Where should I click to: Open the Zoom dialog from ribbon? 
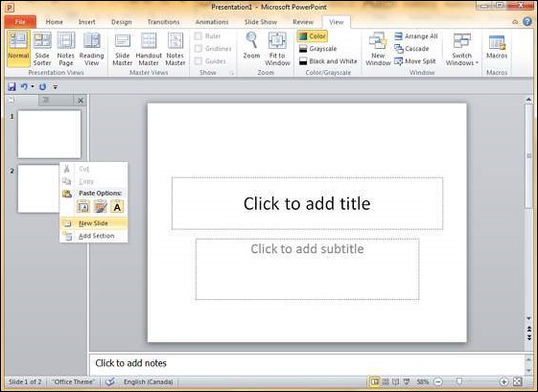[x=251, y=45]
